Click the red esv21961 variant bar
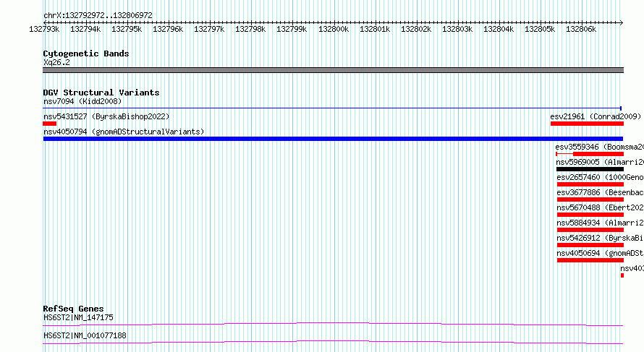Screen dimensions: 644x352 point(587,124)
